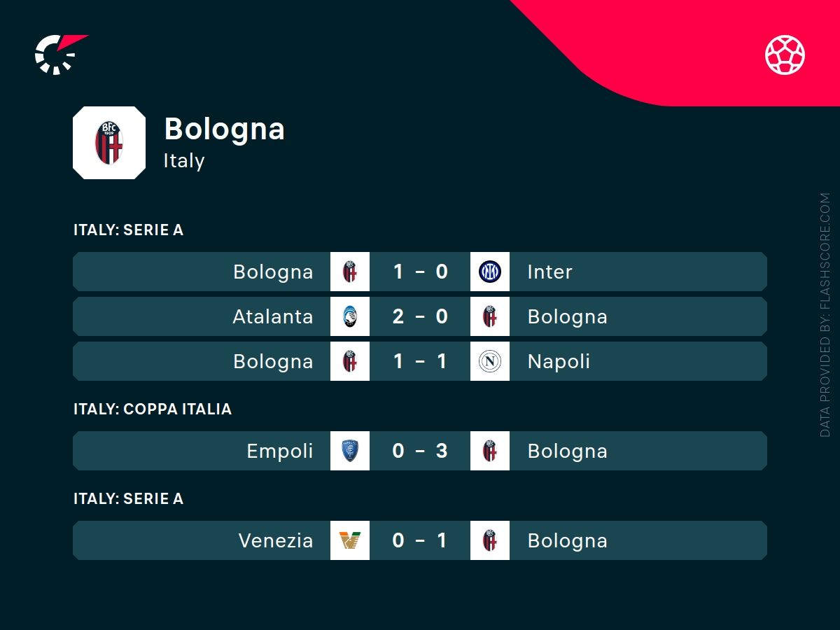Select the Bologna team title heading

pyautogui.click(x=224, y=129)
